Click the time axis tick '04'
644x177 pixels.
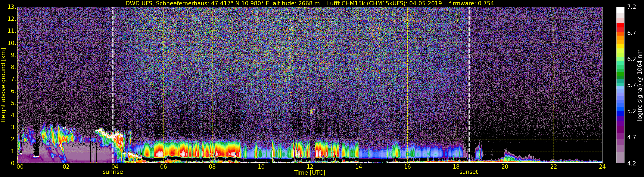(x=115, y=167)
